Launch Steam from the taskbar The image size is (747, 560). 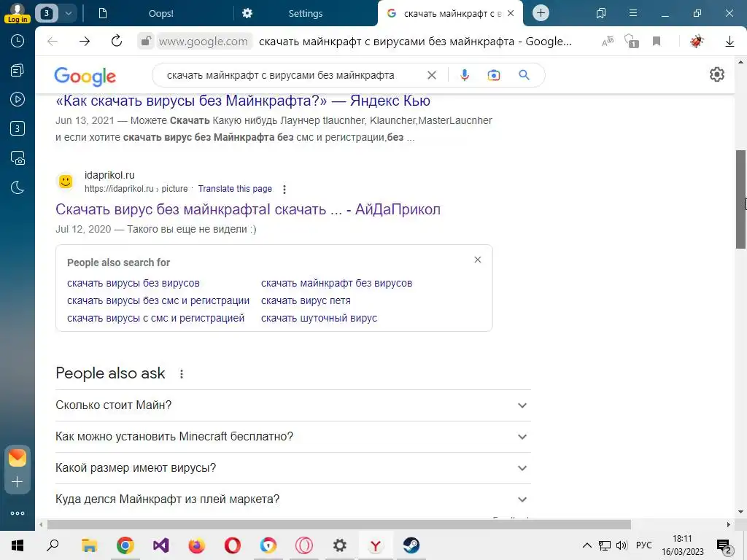point(411,545)
